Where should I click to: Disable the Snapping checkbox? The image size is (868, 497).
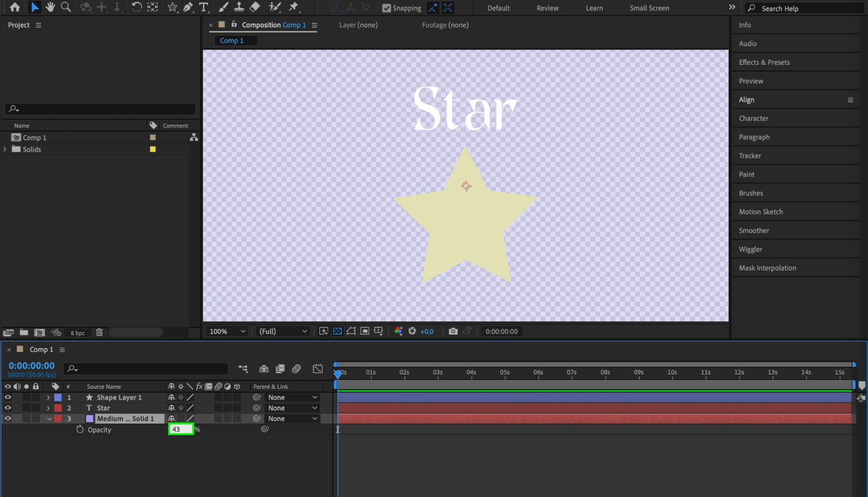386,8
